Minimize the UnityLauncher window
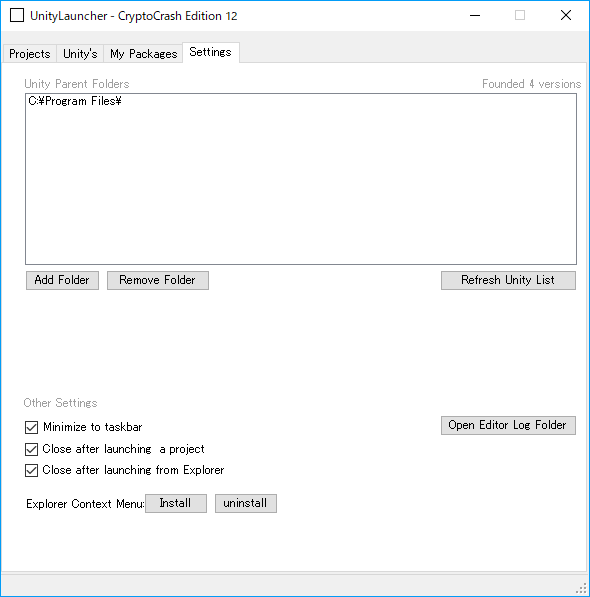Image resolution: width=590 pixels, height=597 pixels. [x=475, y=16]
